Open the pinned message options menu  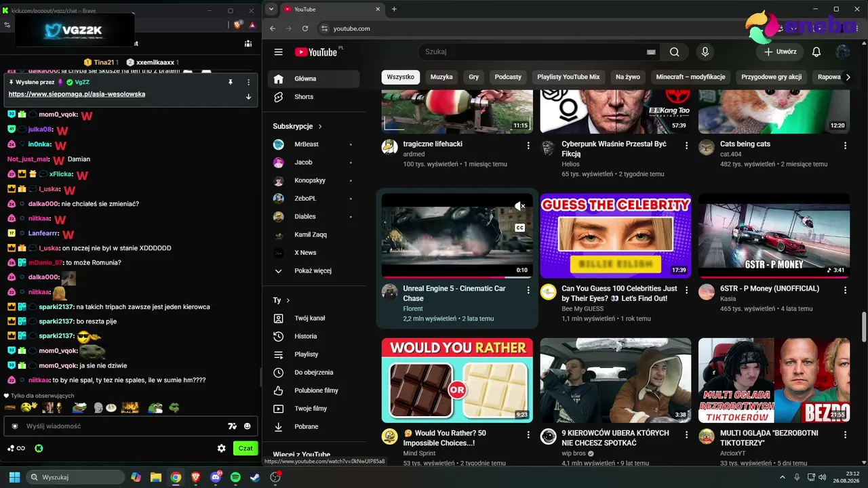coord(248,82)
